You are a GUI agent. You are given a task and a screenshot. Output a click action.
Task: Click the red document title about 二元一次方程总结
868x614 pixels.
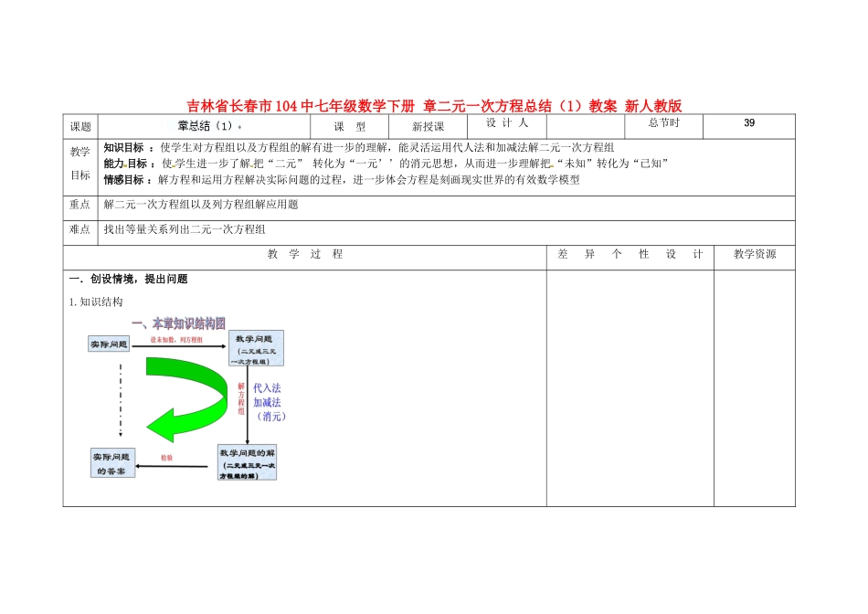click(434, 106)
